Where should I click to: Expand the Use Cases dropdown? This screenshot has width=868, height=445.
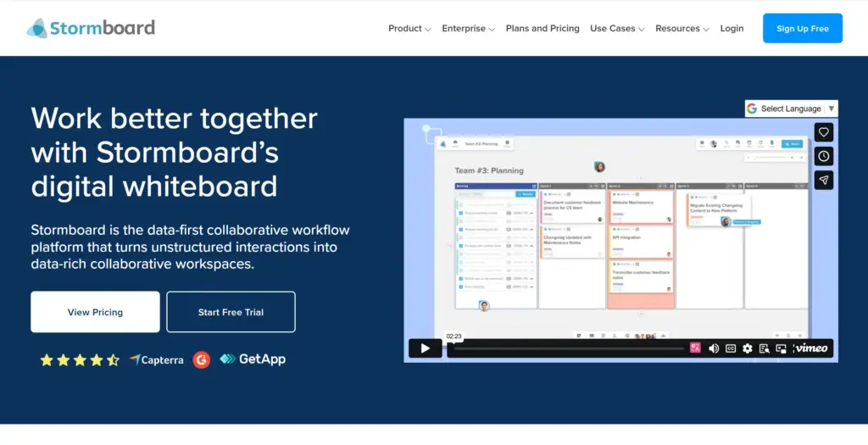click(617, 29)
